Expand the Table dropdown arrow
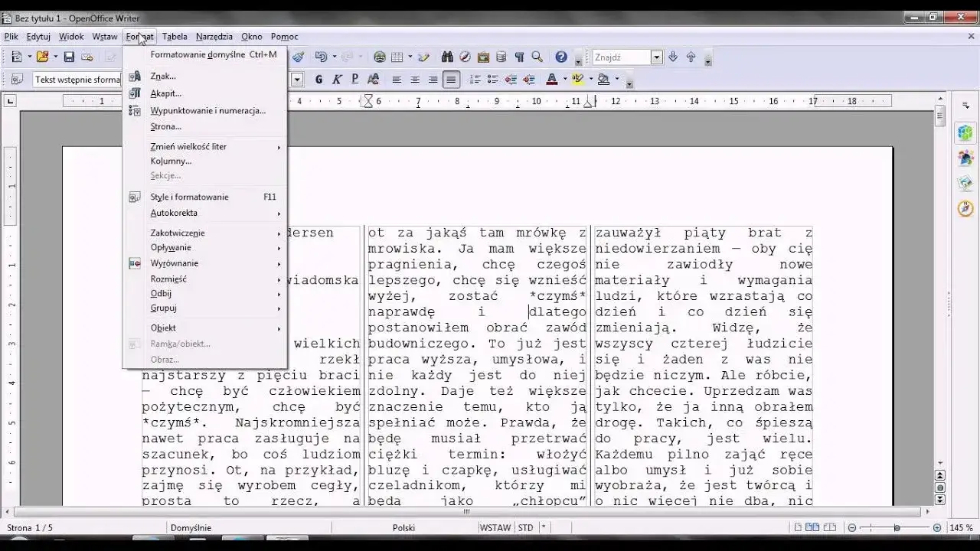The image size is (980, 551). (410, 57)
